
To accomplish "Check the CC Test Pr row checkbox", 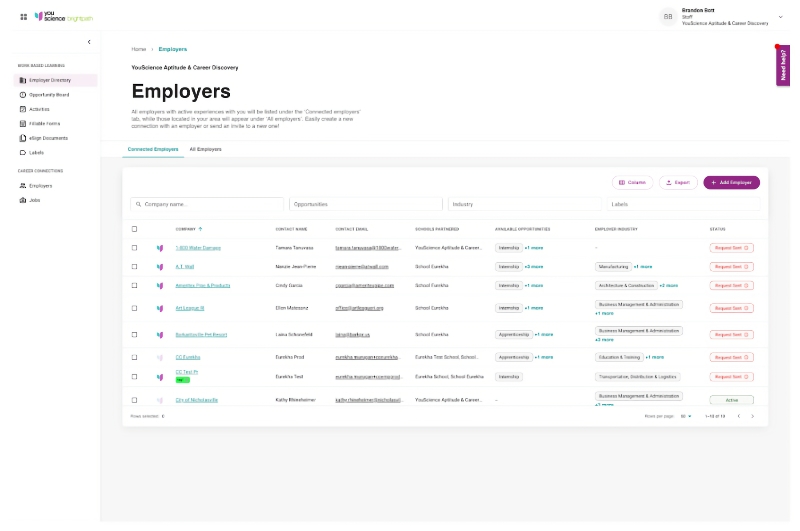I will (135, 376).
